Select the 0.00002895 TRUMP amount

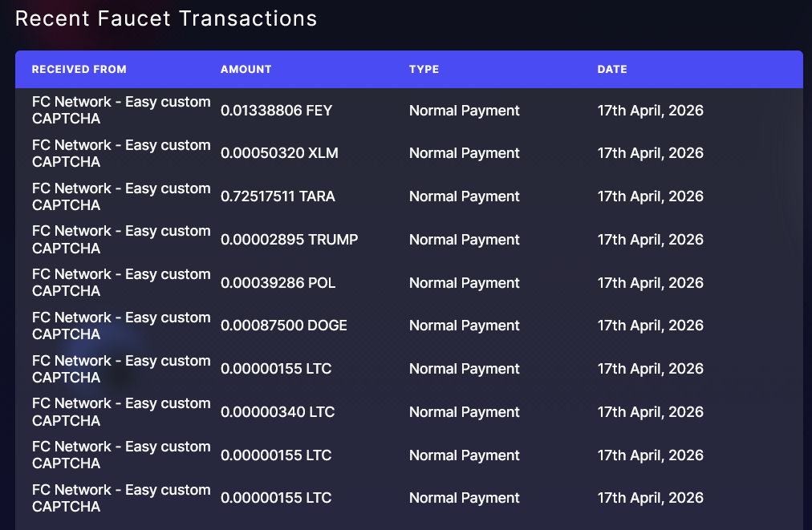tap(290, 240)
